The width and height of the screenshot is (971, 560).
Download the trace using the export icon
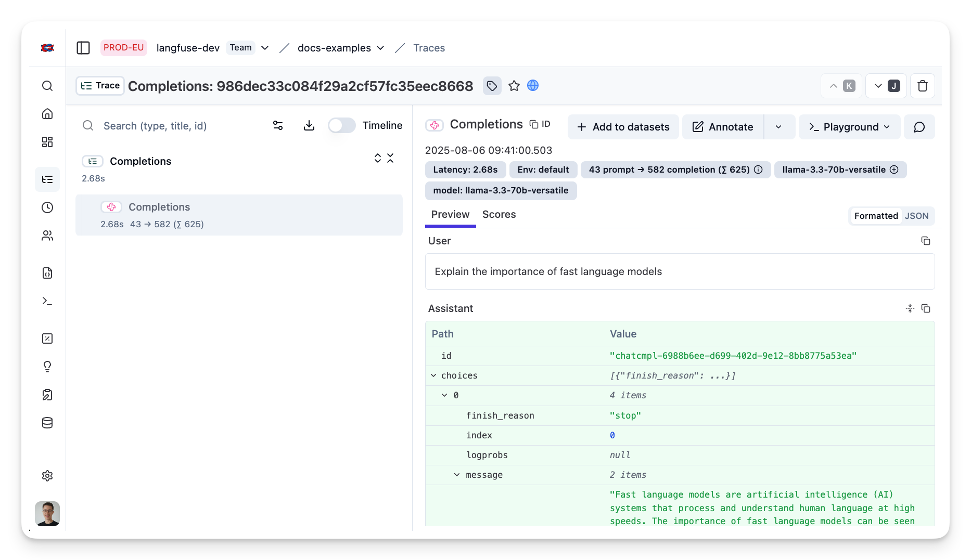(x=309, y=125)
